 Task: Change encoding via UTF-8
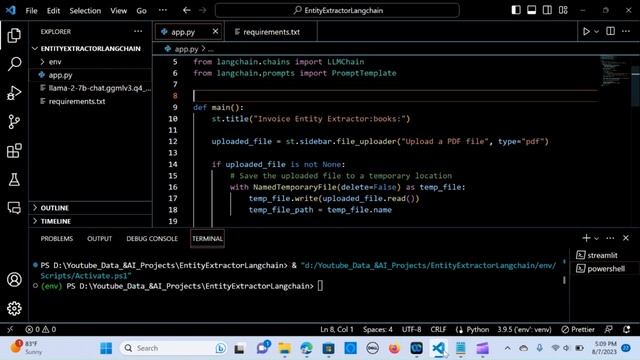coord(411,329)
